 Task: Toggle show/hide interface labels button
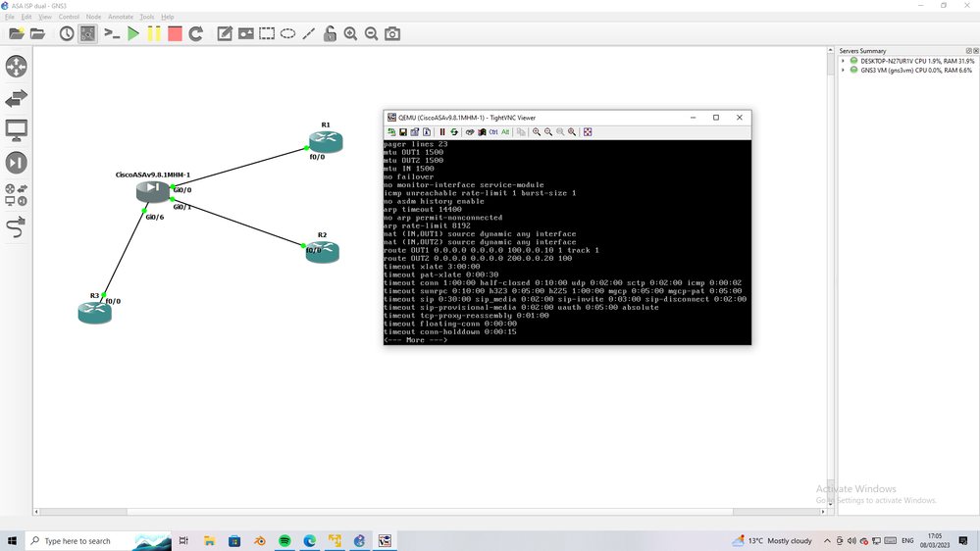coord(87,33)
